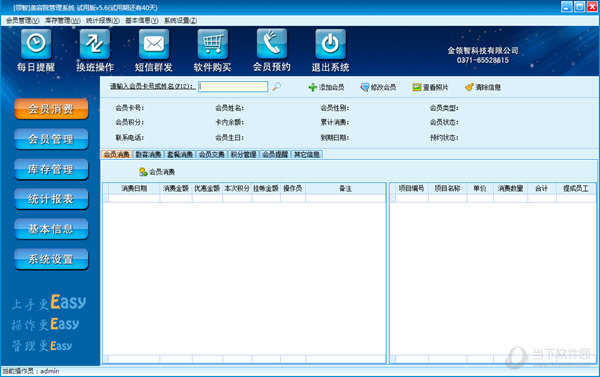The height and width of the screenshot is (377, 600).
Task: Click the 优惠金额 column header
Action: [x=207, y=188]
